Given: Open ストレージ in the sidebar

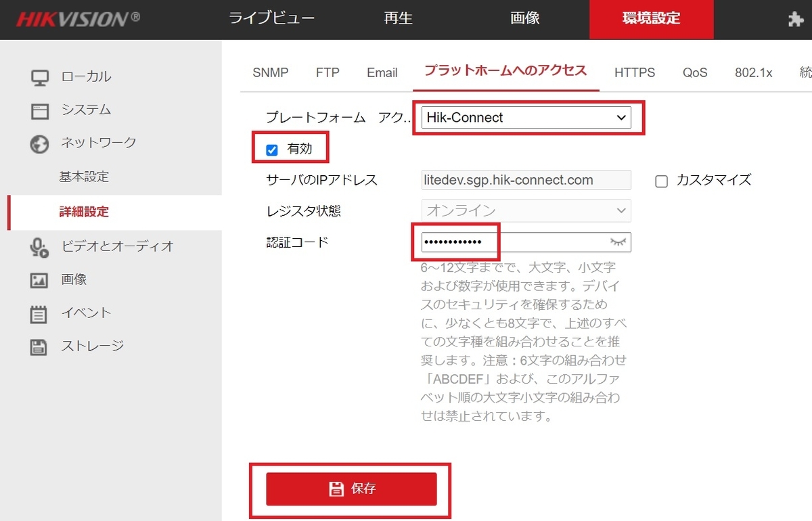Looking at the screenshot, I should pyautogui.click(x=93, y=346).
